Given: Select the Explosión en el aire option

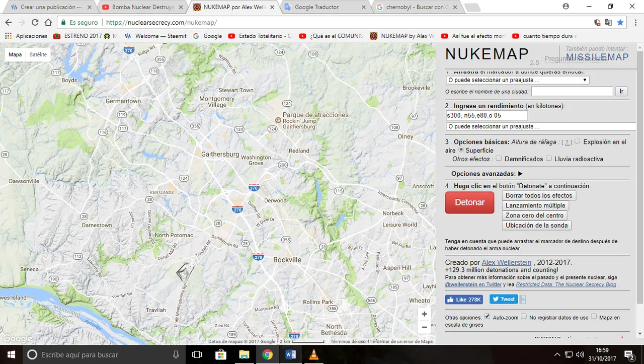Looking at the screenshot, I should [x=577, y=141].
